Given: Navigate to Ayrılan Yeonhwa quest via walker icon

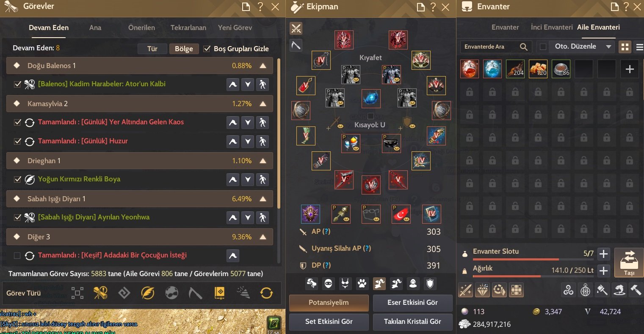Looking at the screenshot, I should pyautogui.click(x=263, y=218).
